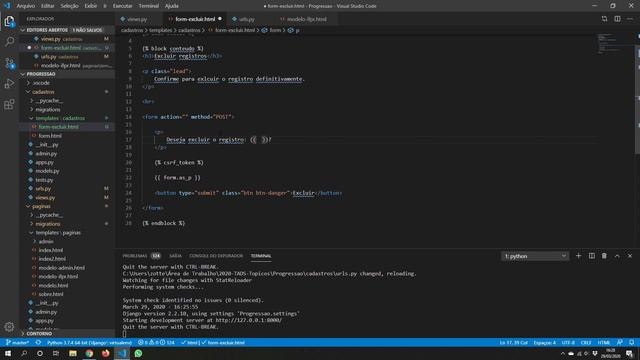Switch to Google Chrome on the taskbar
The width and height of the screenshot is (640, 360).
(89, 353)
